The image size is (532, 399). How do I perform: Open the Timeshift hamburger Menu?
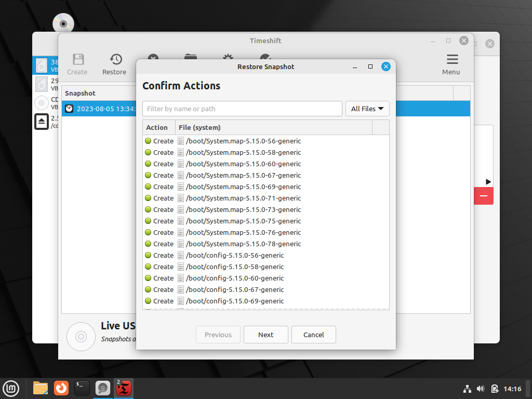pos(451,64)
